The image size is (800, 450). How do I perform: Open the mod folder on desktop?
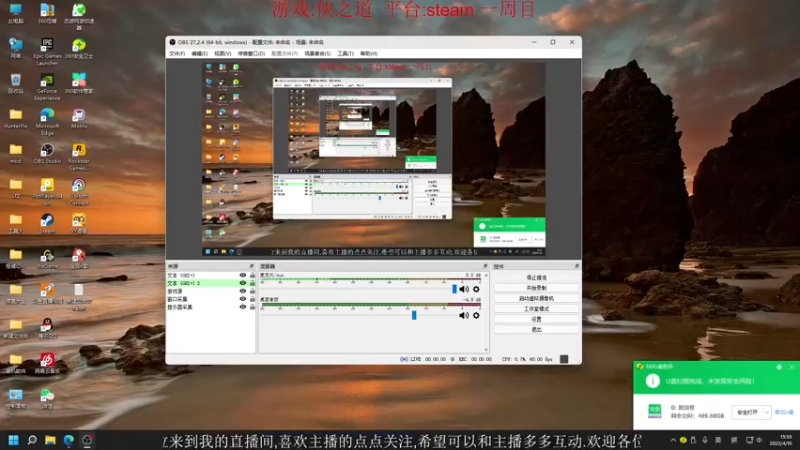coord(16,153)
